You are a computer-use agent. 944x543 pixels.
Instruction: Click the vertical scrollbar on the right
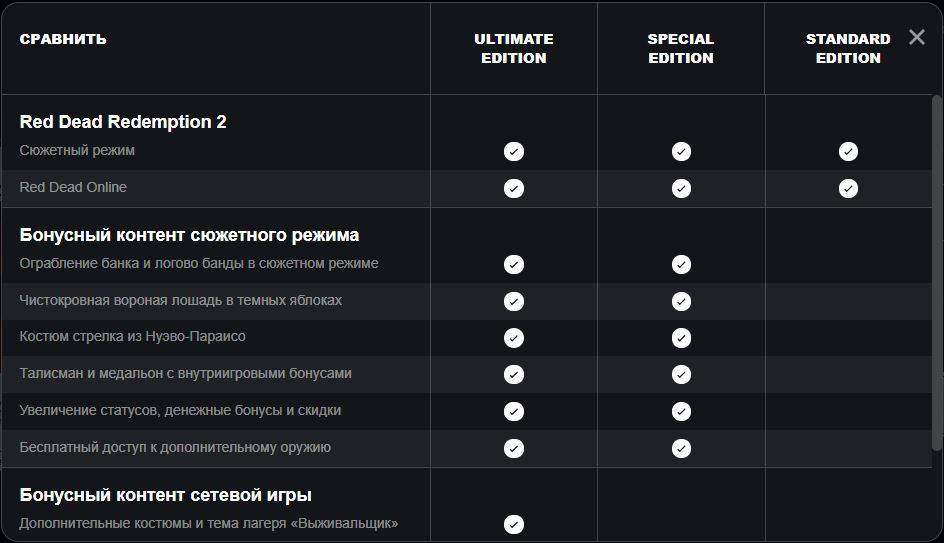tap(937, 272)
